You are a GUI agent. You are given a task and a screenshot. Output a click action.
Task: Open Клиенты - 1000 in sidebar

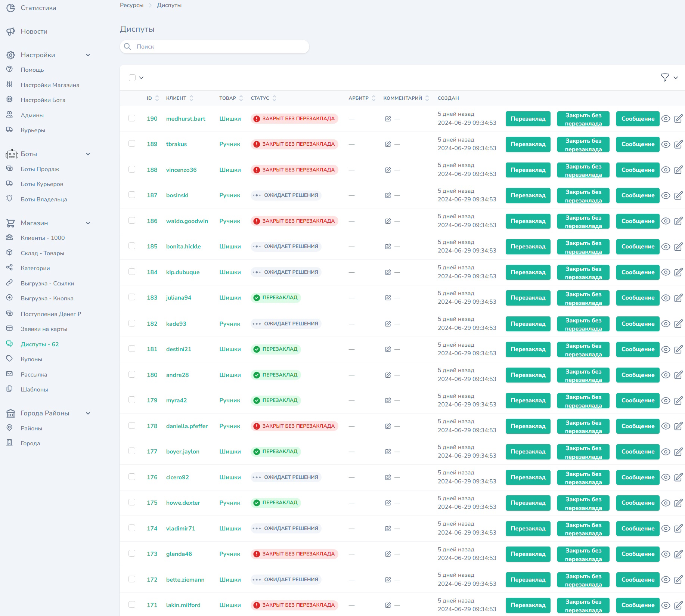coord(43,238)
